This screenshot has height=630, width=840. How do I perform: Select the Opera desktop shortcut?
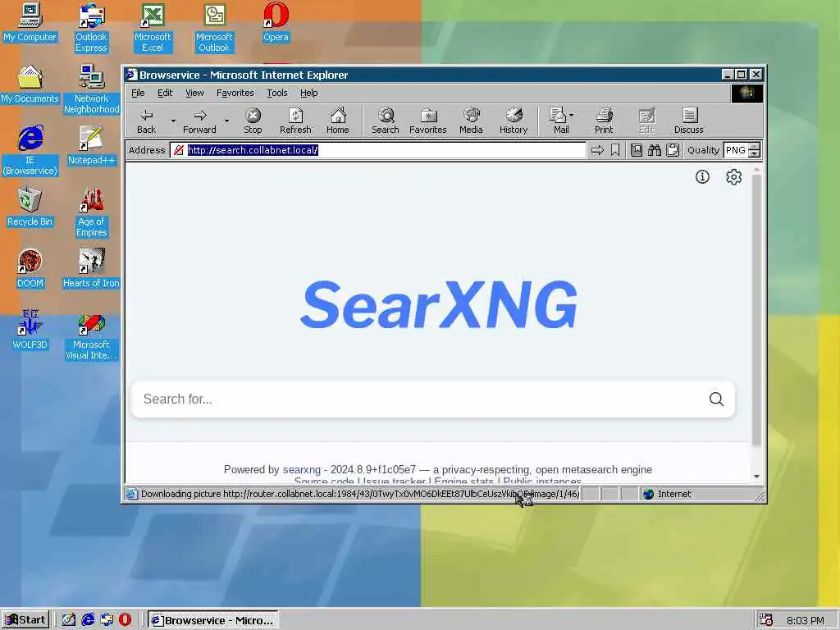276,22
